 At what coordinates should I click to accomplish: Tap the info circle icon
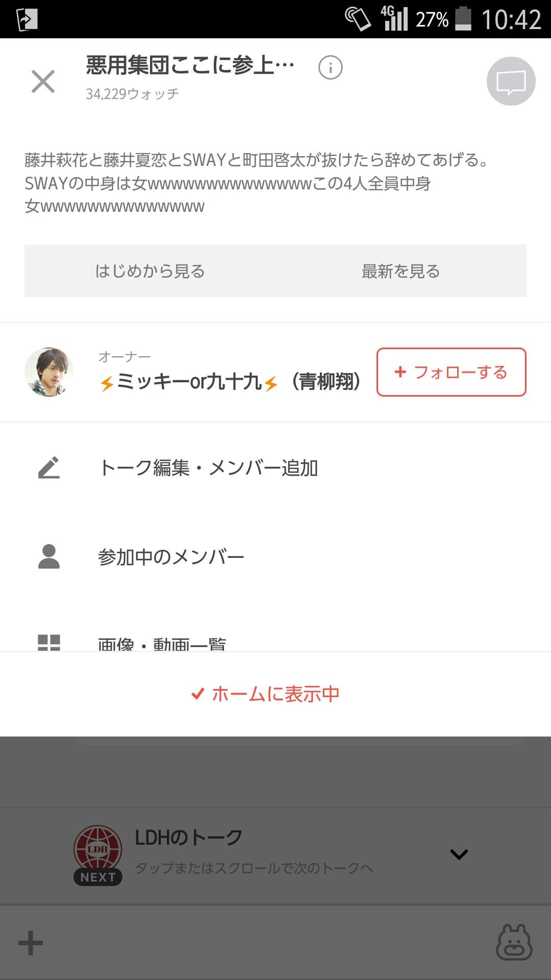click(x=330, y=67)
